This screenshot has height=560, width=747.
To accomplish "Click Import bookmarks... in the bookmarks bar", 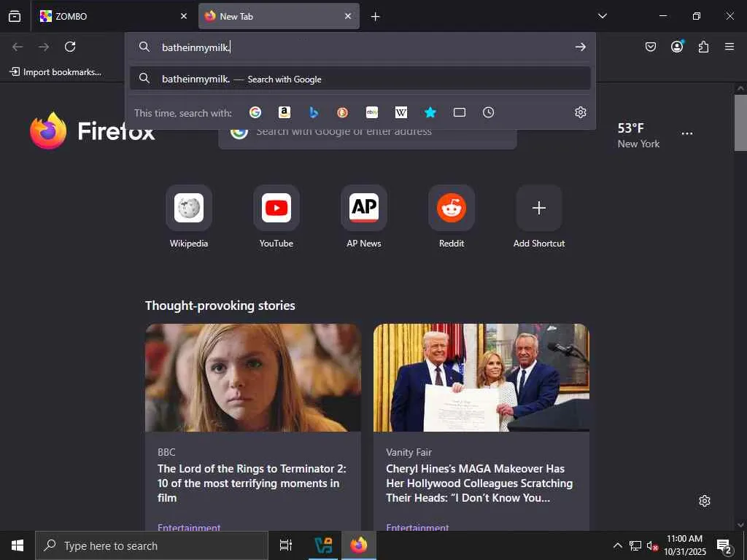I will (55, 72).
